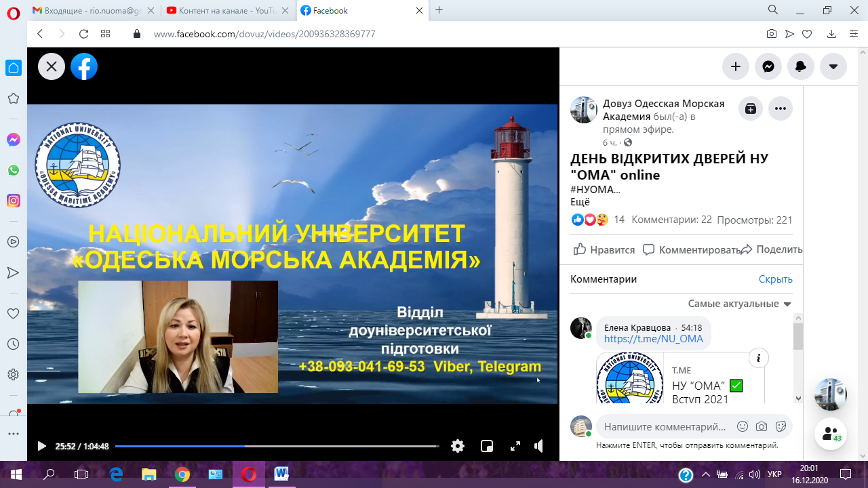Open browser downloads
Screen dimensions: 868x488
(831, 34)
